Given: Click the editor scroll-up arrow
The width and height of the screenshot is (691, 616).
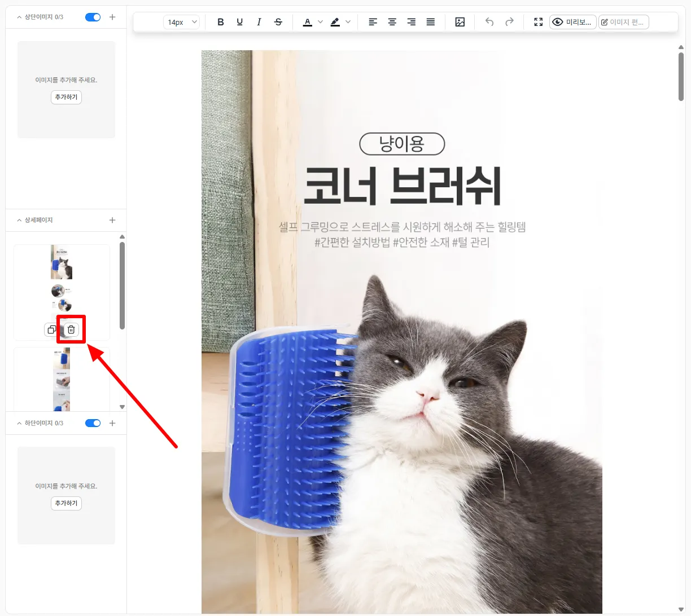Looking at the screenshot, I should (x=681, y=47).
